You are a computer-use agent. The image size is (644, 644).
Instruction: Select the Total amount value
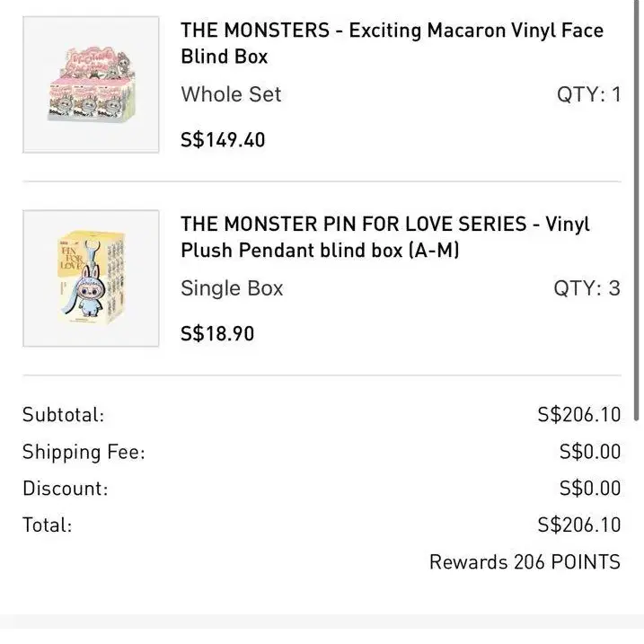pyautogui.click(x=578, y=525)
